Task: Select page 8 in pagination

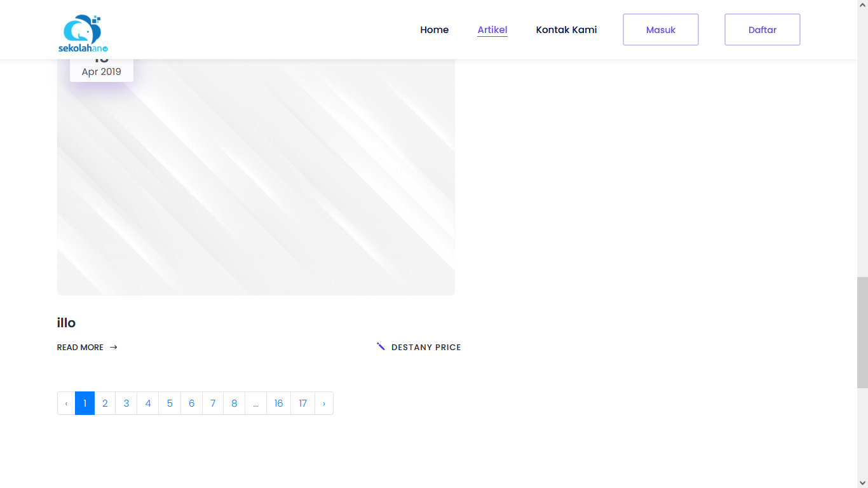Action: pos(234,403)
